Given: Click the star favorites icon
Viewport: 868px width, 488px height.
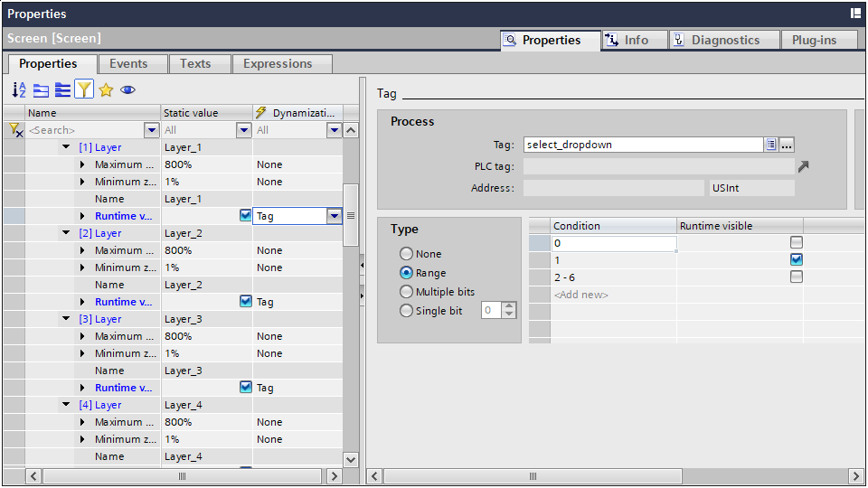Looking at the screenshot, I should [106, 89].
